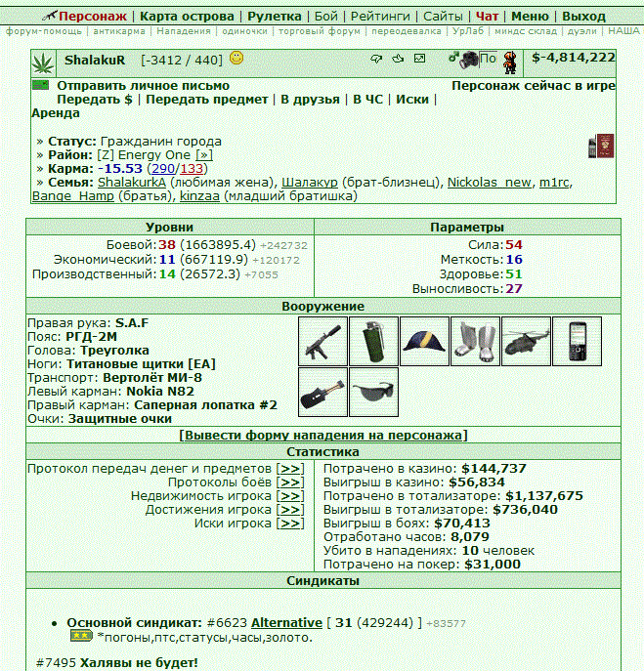Go to Карта острова in the top menu
Screen dimensions: 644x671
coord(187,17)
